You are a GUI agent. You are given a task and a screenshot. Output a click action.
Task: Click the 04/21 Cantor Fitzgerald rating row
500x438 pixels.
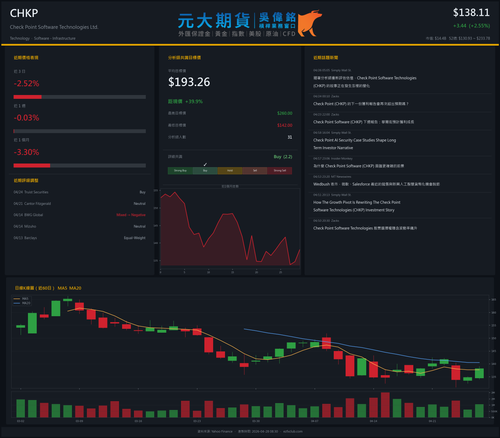tap(80, 203)
